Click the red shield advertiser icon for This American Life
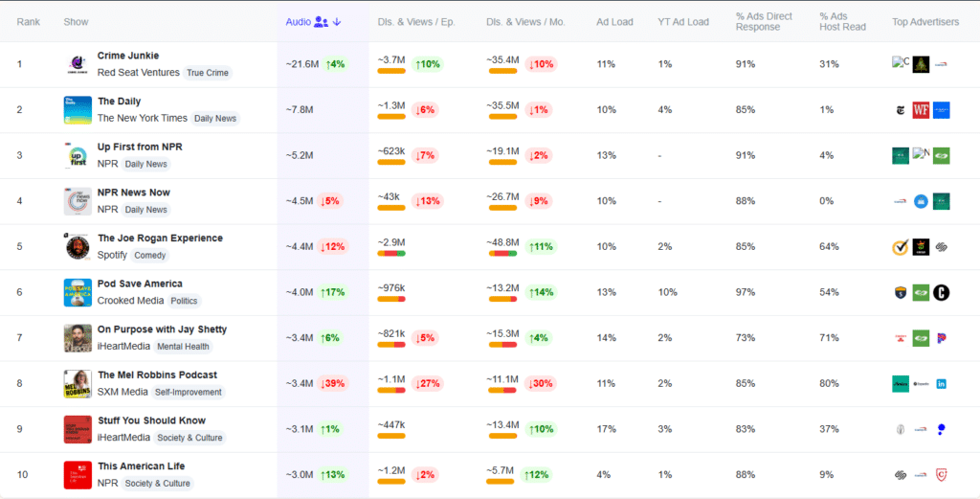Screen dimensions: 980x499 (942, 475)
